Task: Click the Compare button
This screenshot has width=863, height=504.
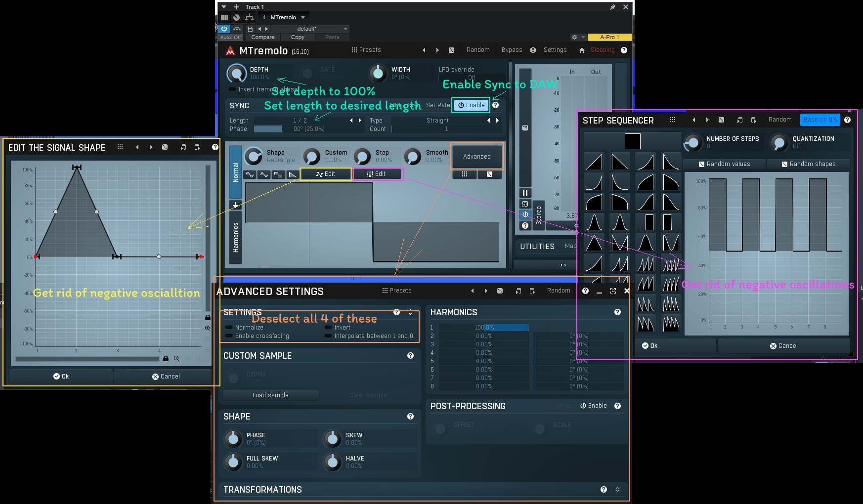Action: (262, 37)
